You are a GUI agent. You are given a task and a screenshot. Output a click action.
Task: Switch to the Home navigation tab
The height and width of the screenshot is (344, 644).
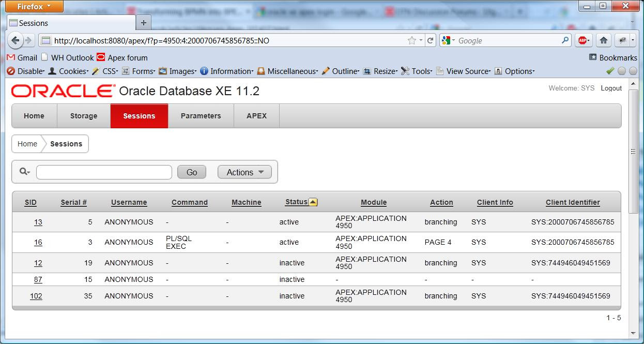click(34, 116)
